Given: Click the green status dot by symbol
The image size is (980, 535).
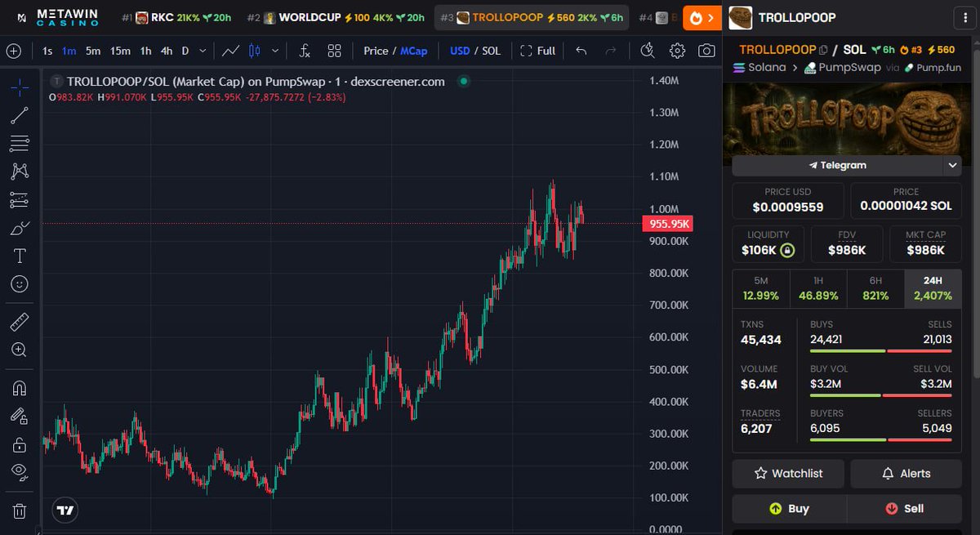Looking at the screenshot, I should (x=463, y=81).
